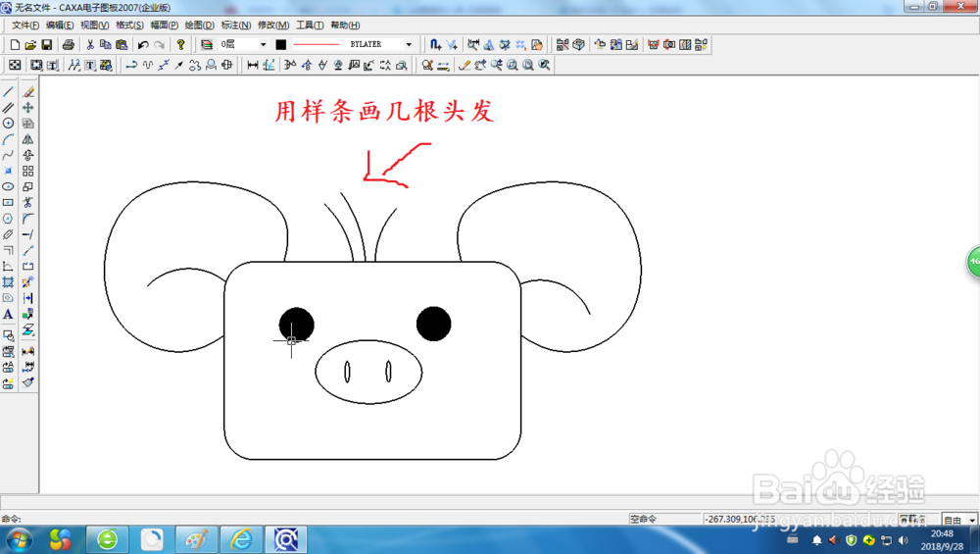The width and height of the screenshot is (980, 554).
Task: Select the Erase tool in left toolbar
Action: click(x=28, y=92)
